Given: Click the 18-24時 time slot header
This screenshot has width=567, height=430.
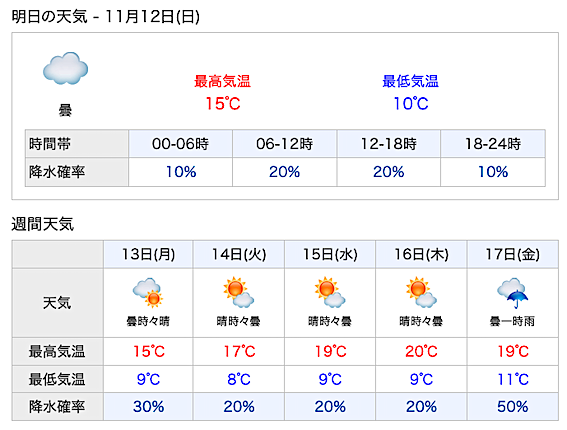Looking at the screenshot, I should point(493,144).
